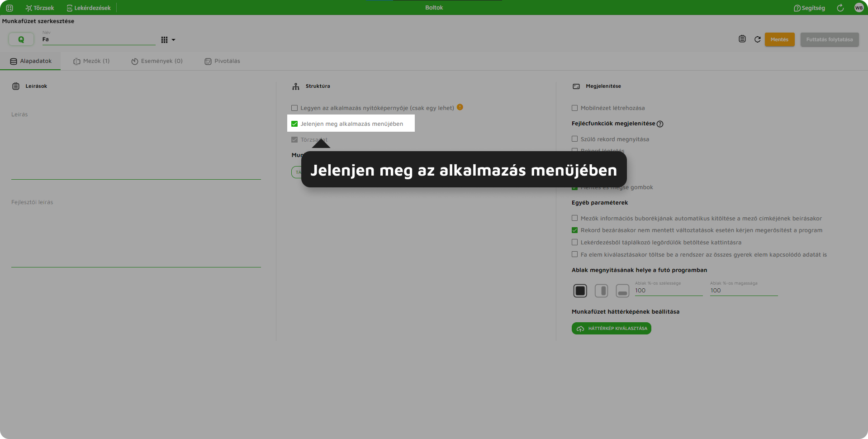
Task: Click Ablak %-os szélessége field
Action: (x=669, y=291)
